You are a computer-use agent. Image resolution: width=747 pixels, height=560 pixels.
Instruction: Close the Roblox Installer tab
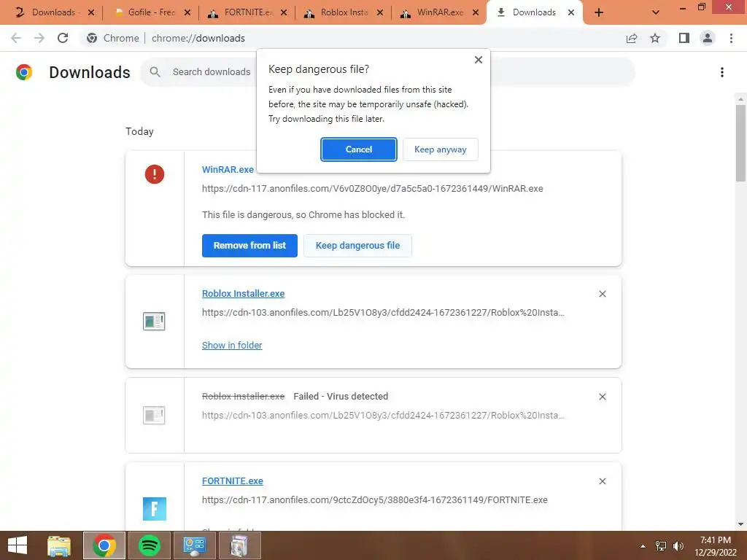pyautogui.click(x=380, y=13)
